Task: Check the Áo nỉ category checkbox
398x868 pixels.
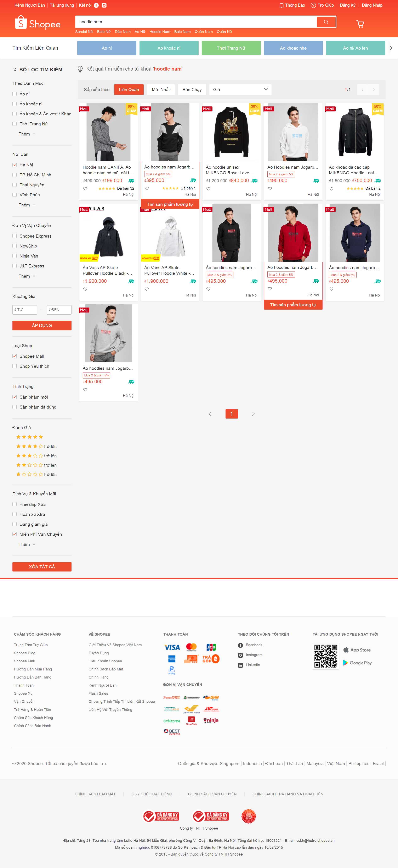Action: [15, 94]
